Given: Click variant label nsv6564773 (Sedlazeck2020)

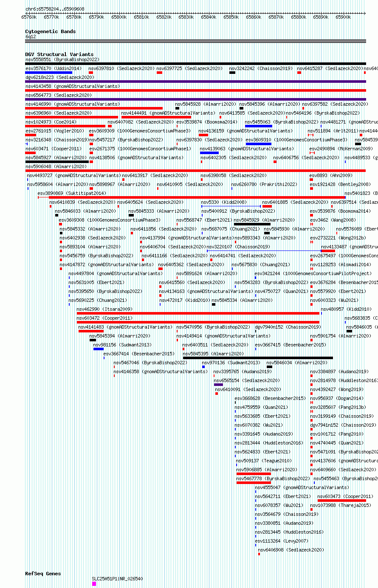Looking at the screenshot, I should pyautogui.click(x=58, y=95).
